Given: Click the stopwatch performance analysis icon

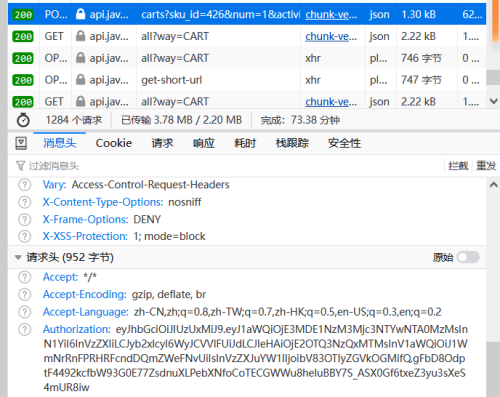Looking at the screenshot, I should [x=23, y=120].
